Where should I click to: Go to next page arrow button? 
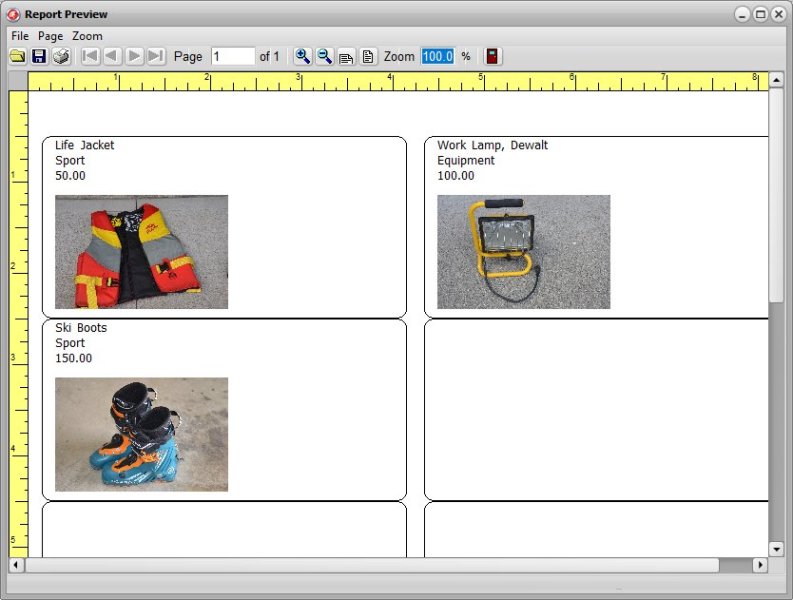[x=134, y=56]
